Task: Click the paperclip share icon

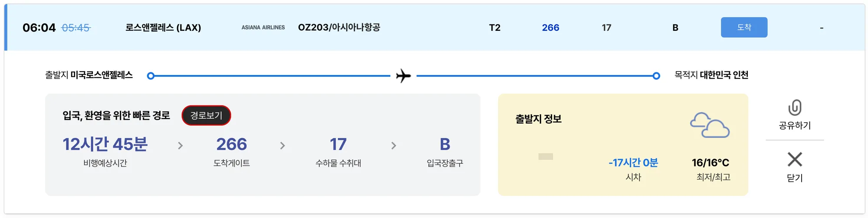Action: click(x=795, y=107)
